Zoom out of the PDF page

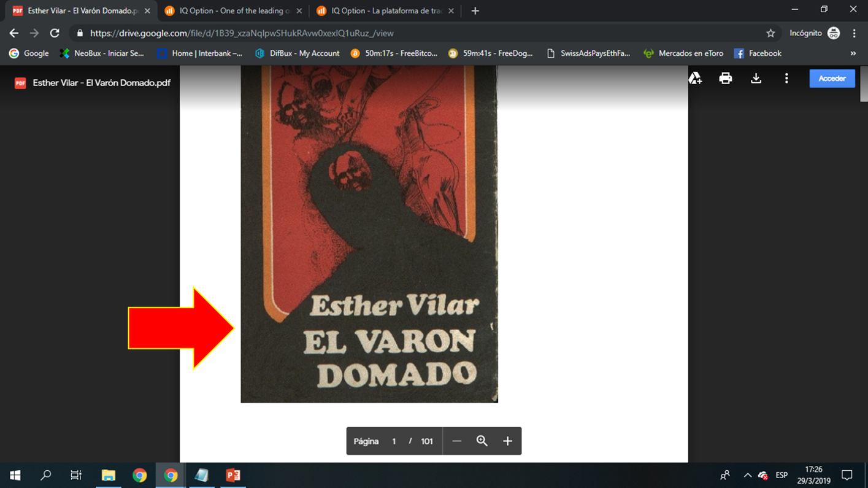(456, 441)
